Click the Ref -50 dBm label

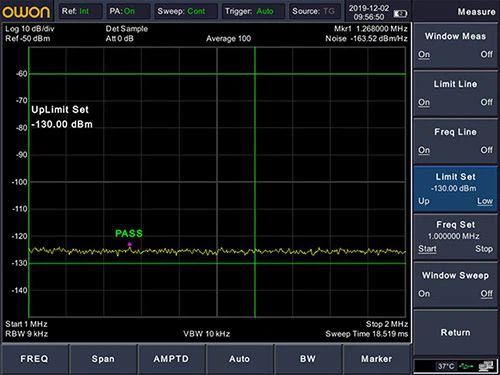point(28,39)
